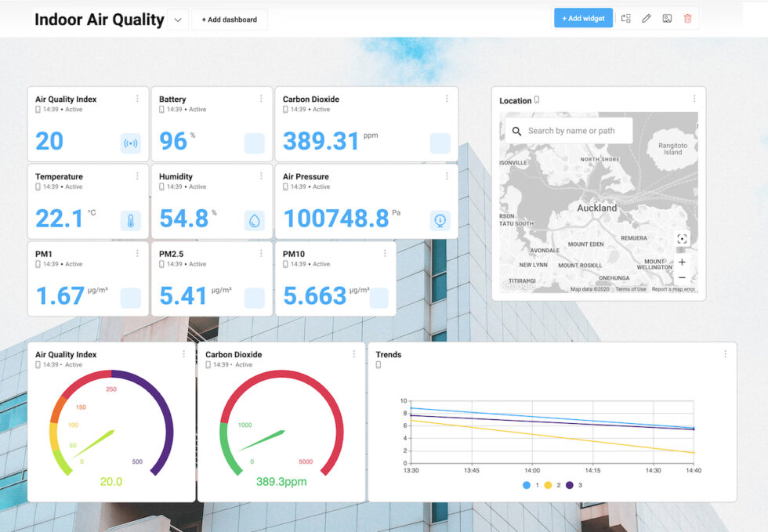768x532 pixels.
Task: Click the water drop icon in Humidity widget
Action: click(x=254, y=221)
